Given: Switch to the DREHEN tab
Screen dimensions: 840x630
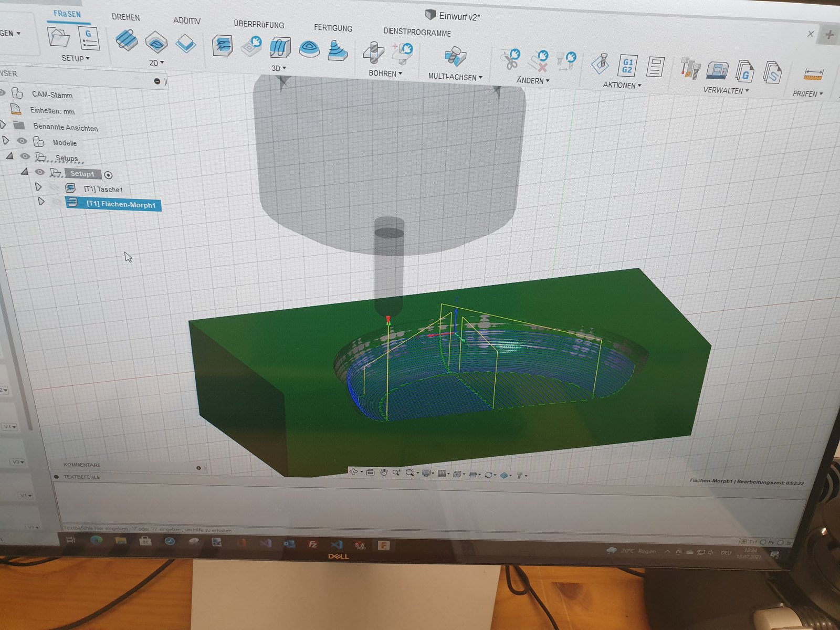Looking at the screenshot, I should click(x=126, y=17).
